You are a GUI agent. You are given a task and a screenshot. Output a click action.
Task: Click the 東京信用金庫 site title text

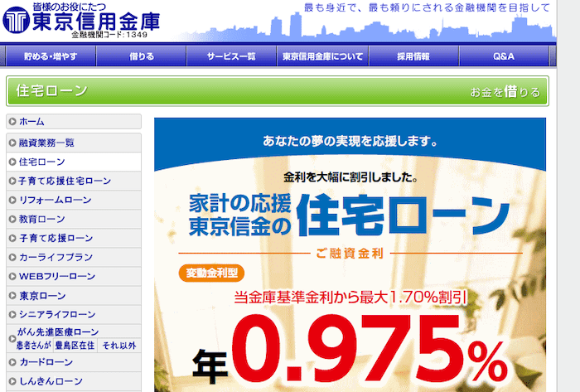coord(96,22)
